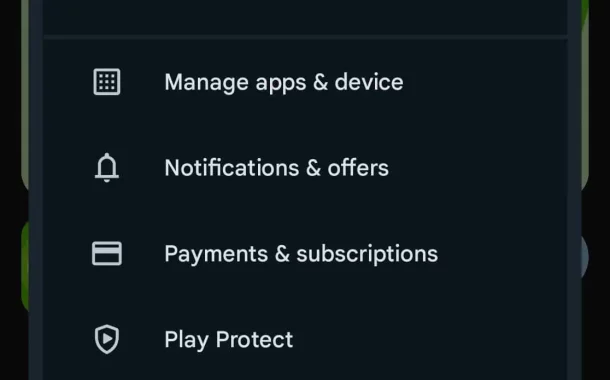This screenshot has height=380, width=610.
Task: Tap the Play Protect shield icon
Action: click(x=107, y=339)
